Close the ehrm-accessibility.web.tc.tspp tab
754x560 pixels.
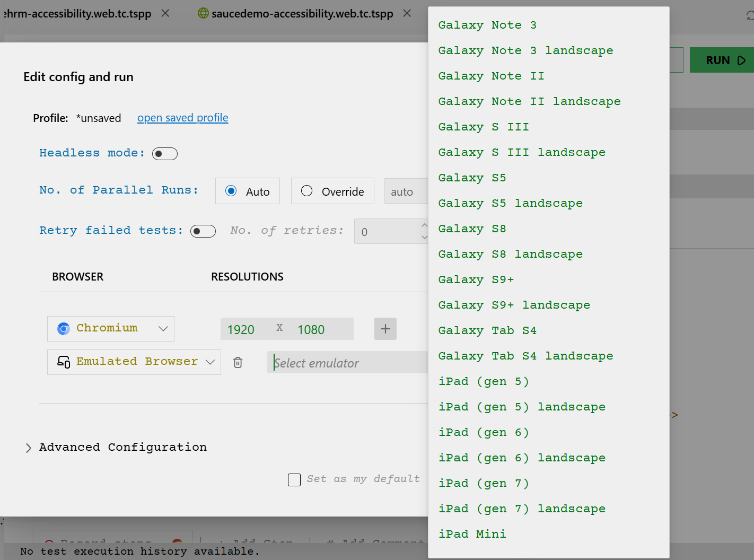click(164, 14)
